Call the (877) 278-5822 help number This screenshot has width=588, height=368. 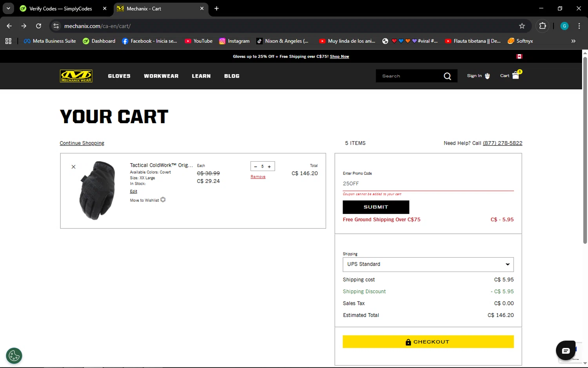pyautogui.click(x=503, y=143)
